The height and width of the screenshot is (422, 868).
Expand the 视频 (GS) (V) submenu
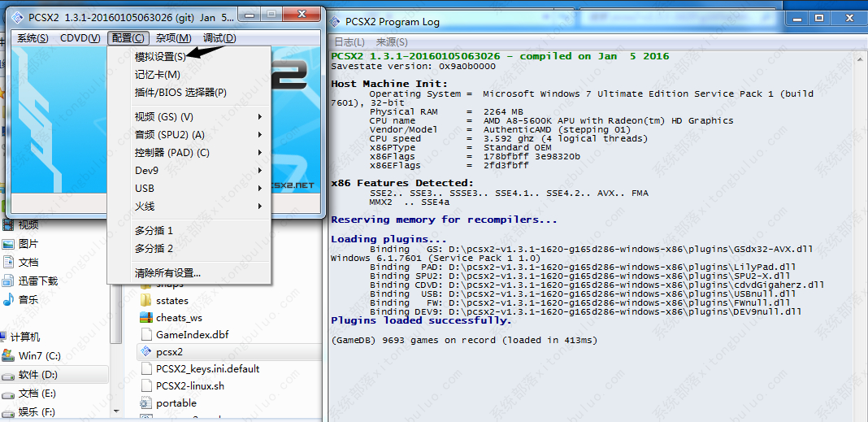pos(189,117)
